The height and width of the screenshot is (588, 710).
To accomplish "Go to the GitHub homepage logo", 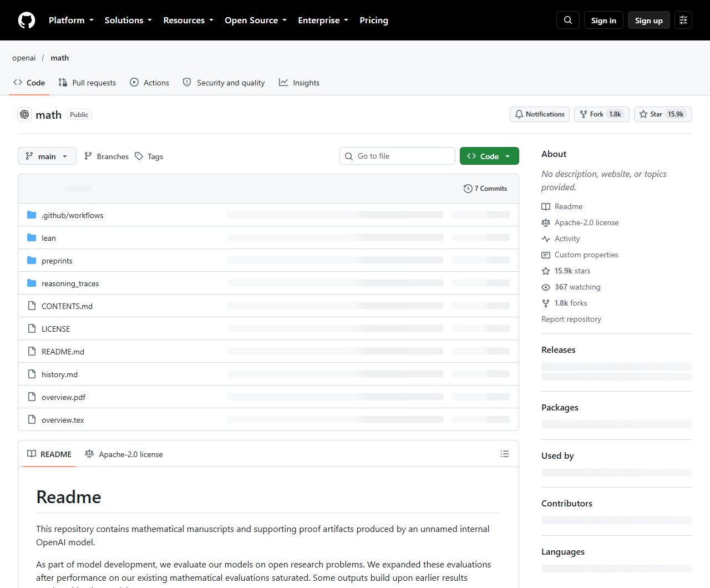I will 27,20.
